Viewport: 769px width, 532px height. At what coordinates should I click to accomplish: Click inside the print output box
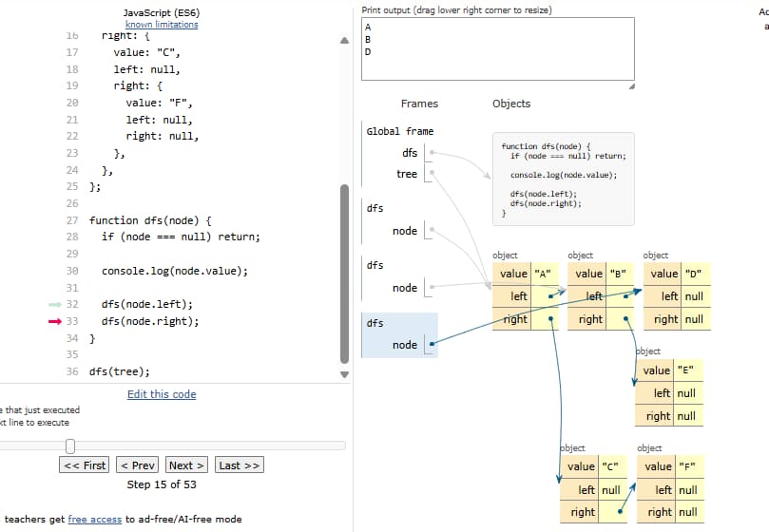[498, 49]
